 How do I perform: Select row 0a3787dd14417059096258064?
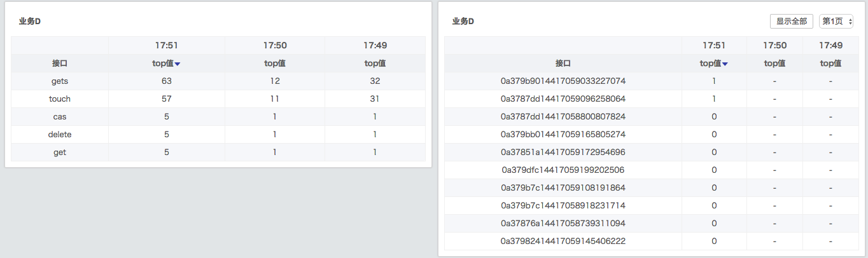pyautogui.click(x=563, y=98)
